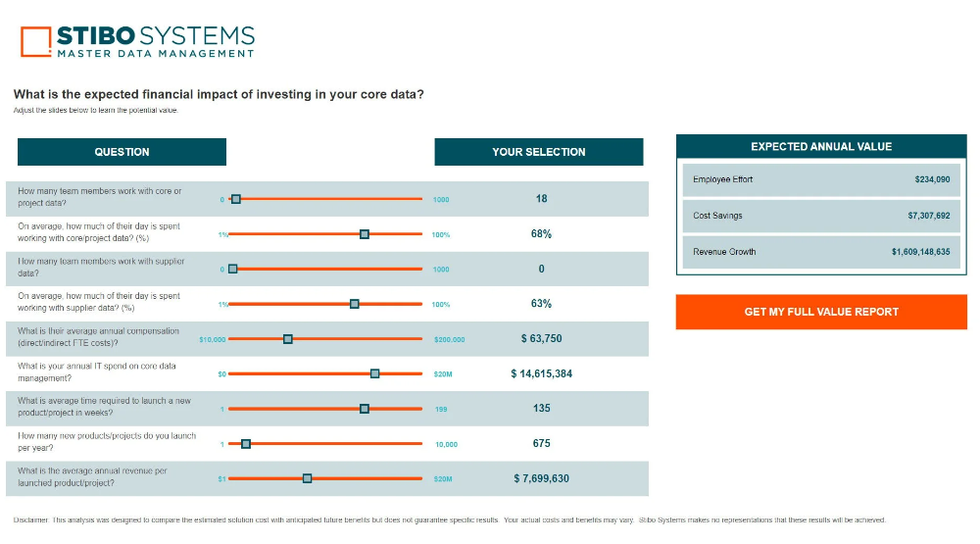The image size is (980, 544).
Task: Click the Revenue Growth value row
Action: [821, 252]
